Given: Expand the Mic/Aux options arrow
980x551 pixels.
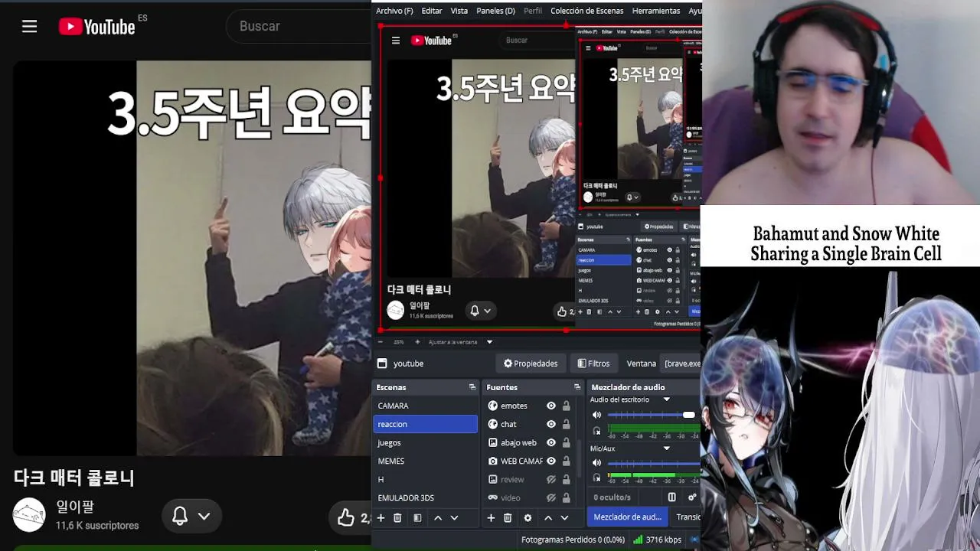Looking at the screenshot, I should pos(666,448).
